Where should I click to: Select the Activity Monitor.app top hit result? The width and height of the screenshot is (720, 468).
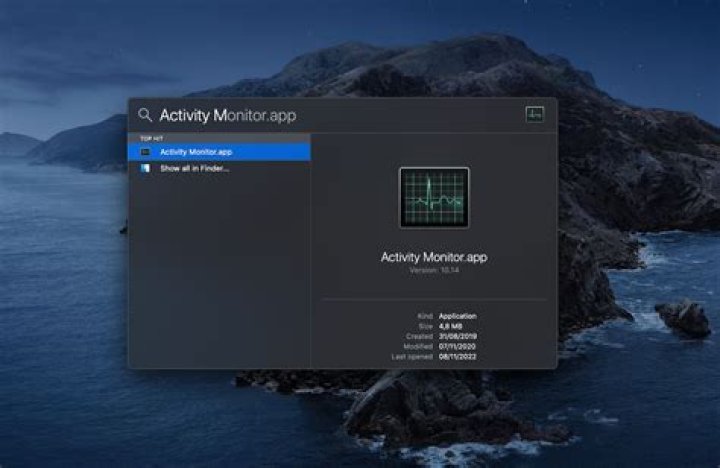point(196,152)
